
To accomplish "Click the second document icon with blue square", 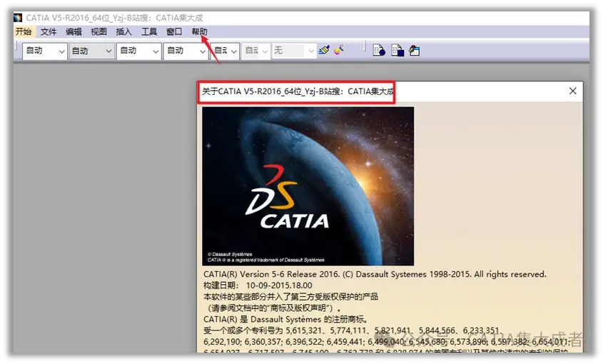I will coord(397,51).
